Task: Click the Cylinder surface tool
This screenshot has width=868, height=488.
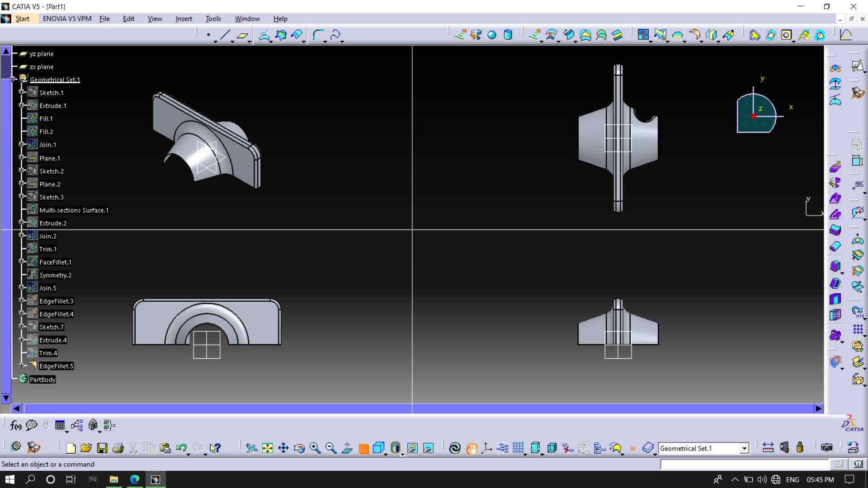Action: [508, 35]
